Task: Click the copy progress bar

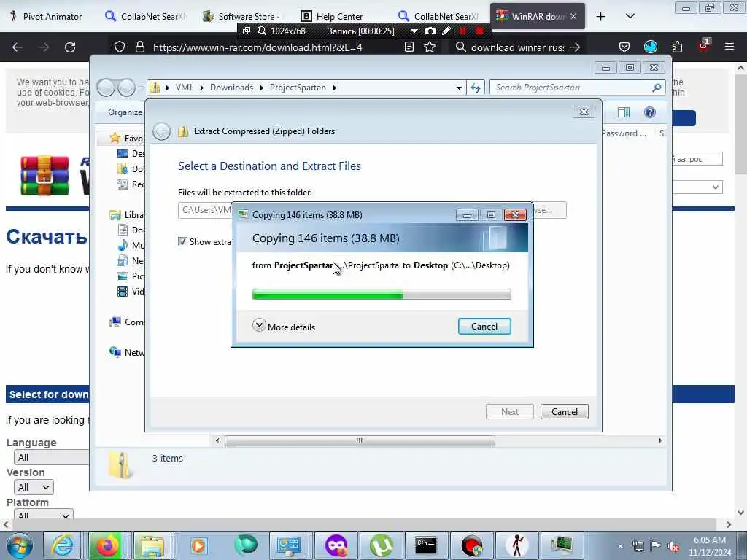Action: coord(382,295)
